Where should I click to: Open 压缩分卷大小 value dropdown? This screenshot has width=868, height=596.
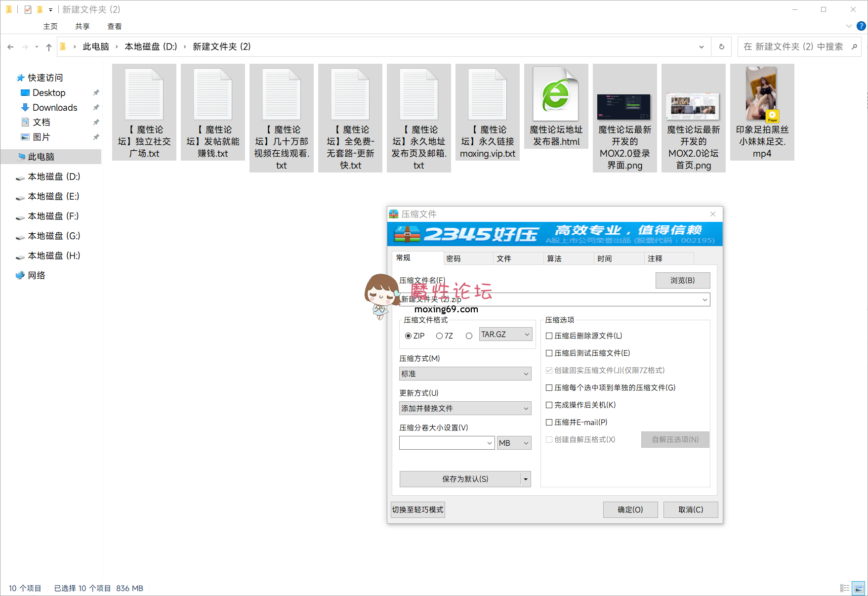(x=489, y=443)
